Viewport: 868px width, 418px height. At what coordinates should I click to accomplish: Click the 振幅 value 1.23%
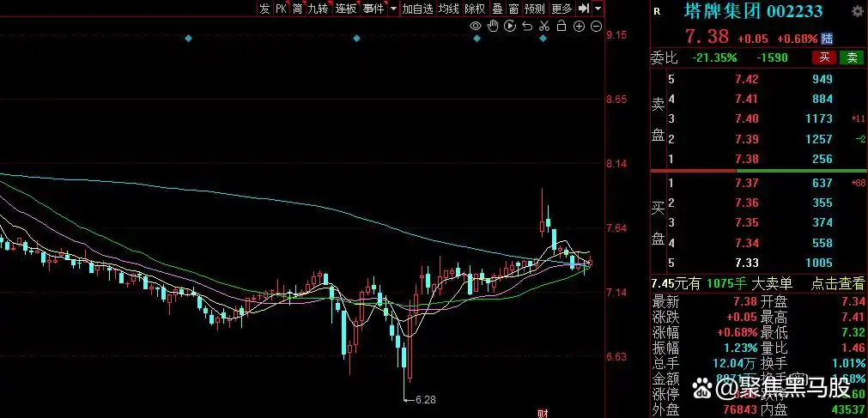point(741,348)
